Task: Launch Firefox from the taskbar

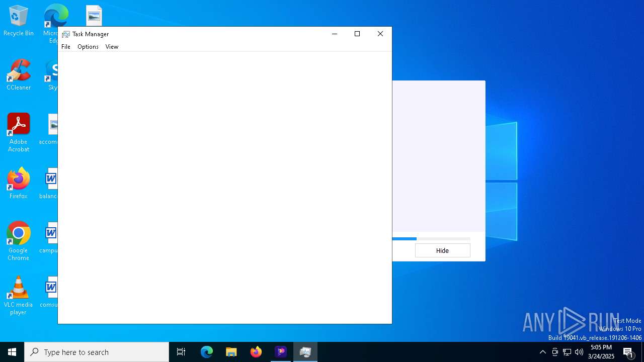Action: [256, 352]
